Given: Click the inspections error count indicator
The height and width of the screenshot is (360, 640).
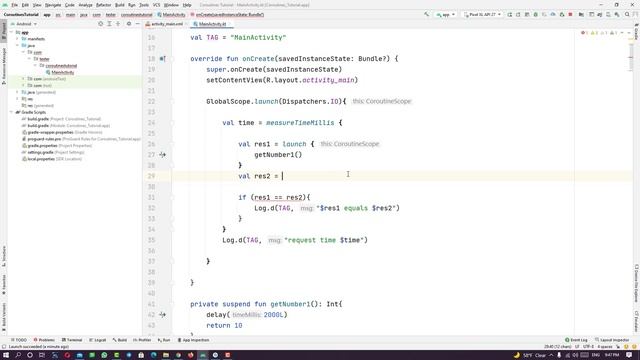Looking at the screenshot, I should (584, 33).
